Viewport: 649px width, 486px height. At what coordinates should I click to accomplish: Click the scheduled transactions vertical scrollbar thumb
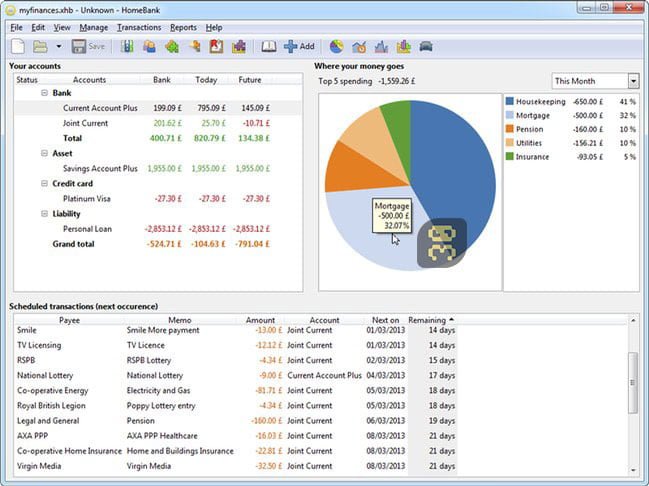633,382
